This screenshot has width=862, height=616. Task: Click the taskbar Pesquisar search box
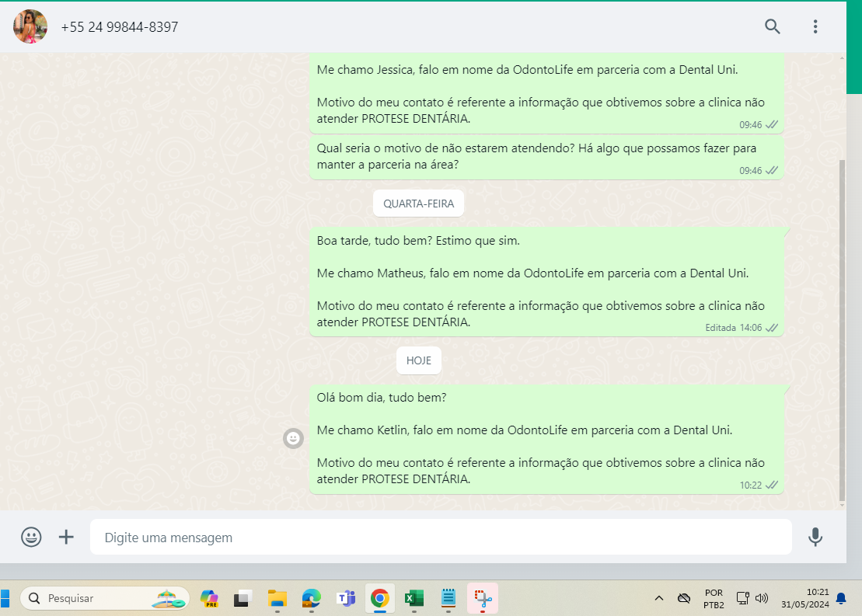105,598
